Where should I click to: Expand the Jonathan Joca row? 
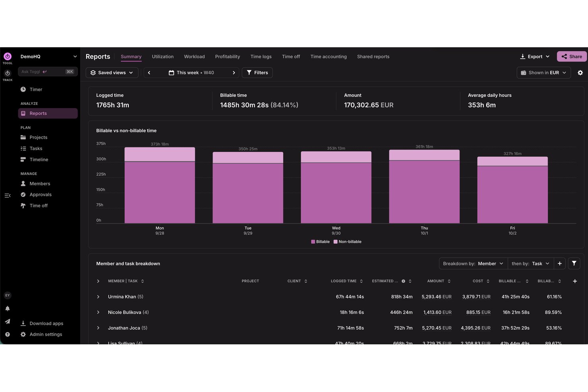(98, 328)
